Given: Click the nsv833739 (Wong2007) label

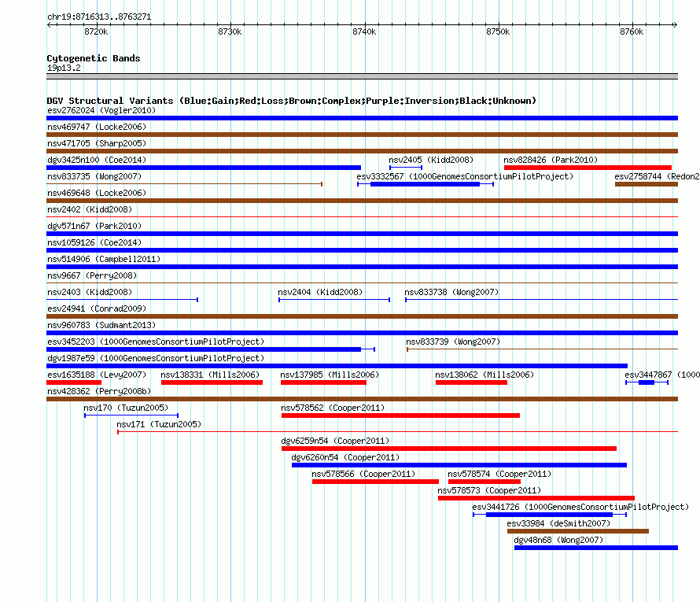Looking at the screenshot, I should pyautogui.click(x=453, y=342).
